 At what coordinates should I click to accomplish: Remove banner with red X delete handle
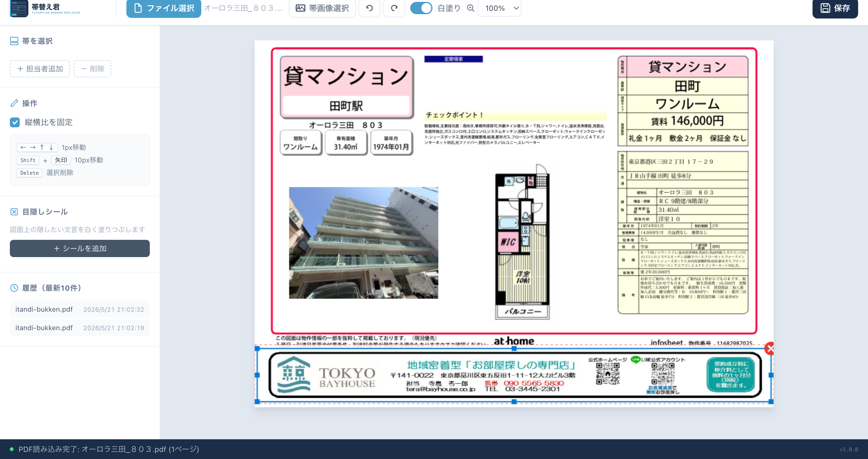(770, 348)
